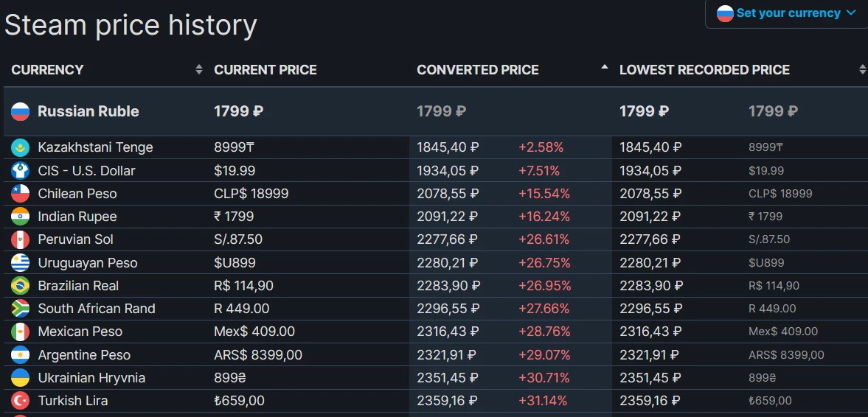This screenshot has width=868, height=417.
Task: Click the +26.75% difference value
Action: pos(544,263)
